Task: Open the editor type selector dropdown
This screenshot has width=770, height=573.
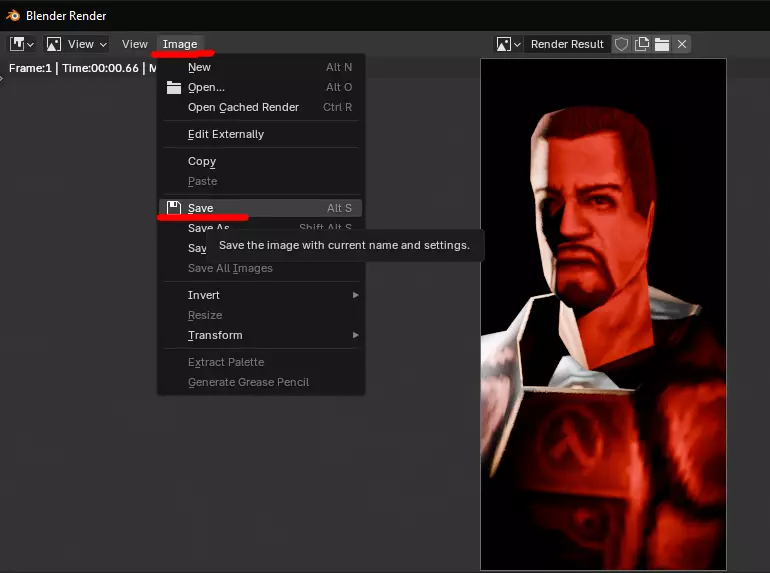Action: 22,44
